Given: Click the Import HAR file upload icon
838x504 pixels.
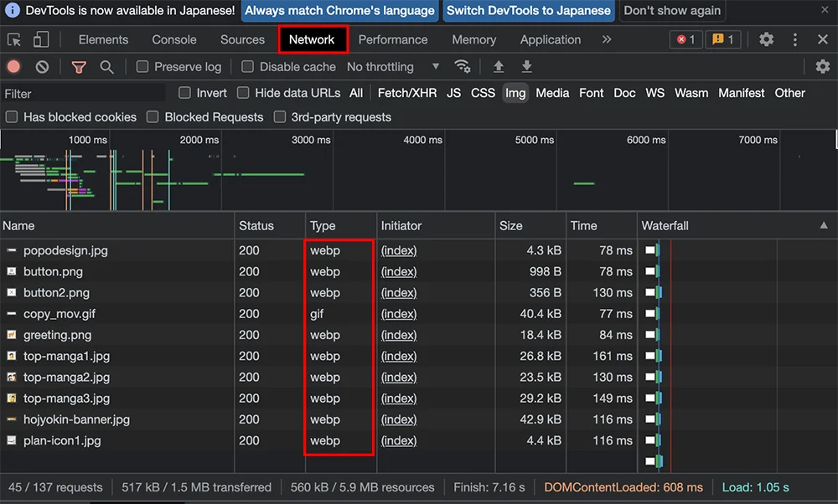Looking at the screenshot, I should (x=499, y=67).
